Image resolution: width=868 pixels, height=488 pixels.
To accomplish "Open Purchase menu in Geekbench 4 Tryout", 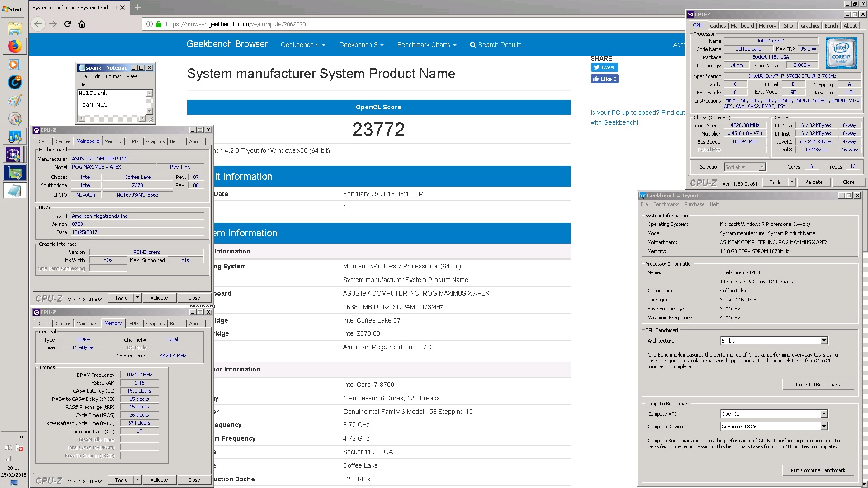I will [694, 204].
